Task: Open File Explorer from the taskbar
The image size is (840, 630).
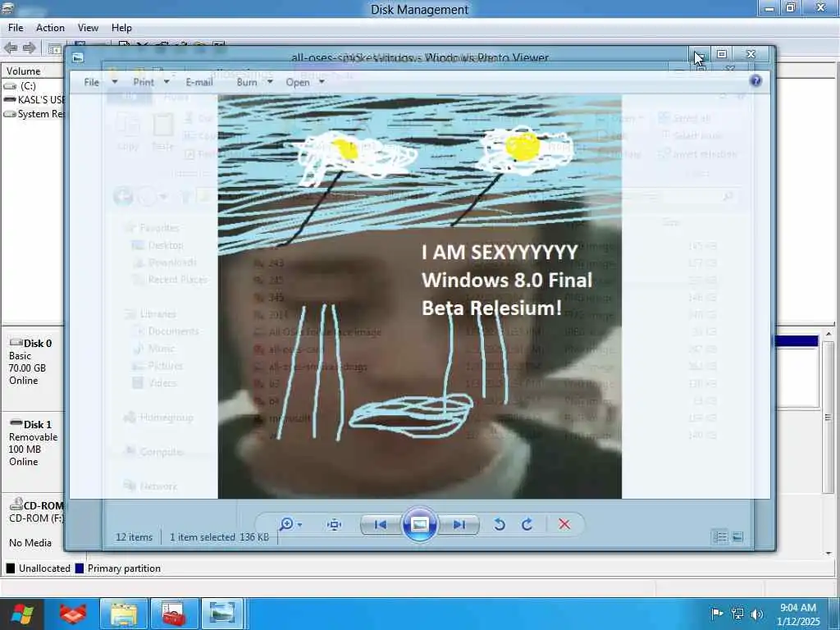Action: tap(124, 614)
